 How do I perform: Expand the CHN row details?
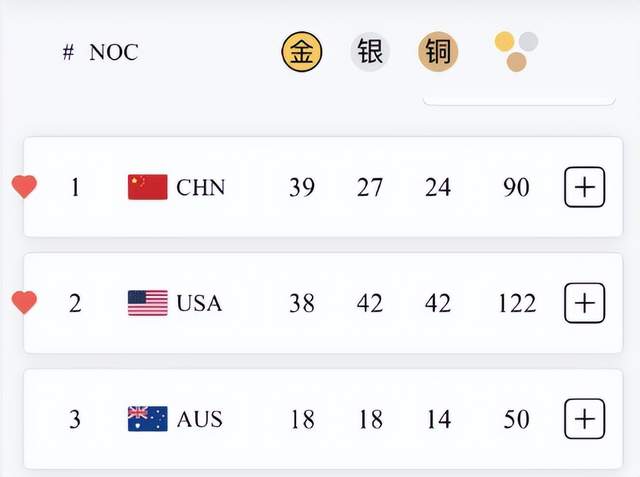point(585,187)
